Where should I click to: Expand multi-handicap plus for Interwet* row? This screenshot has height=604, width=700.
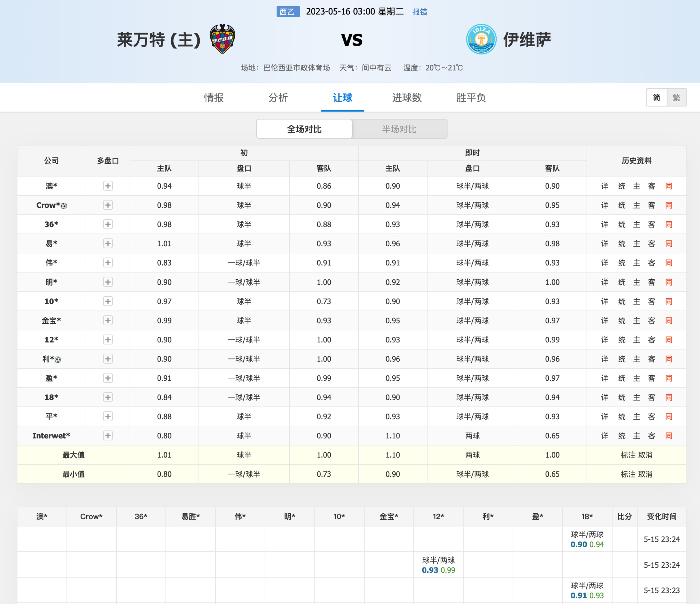(x=108, y=436)
